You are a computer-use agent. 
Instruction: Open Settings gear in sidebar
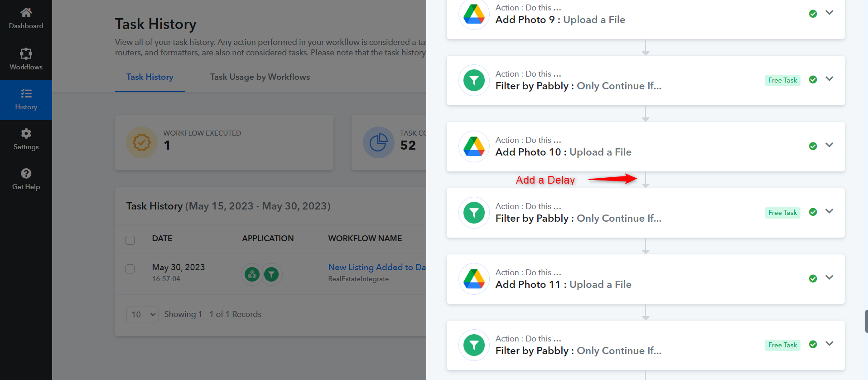26,133
